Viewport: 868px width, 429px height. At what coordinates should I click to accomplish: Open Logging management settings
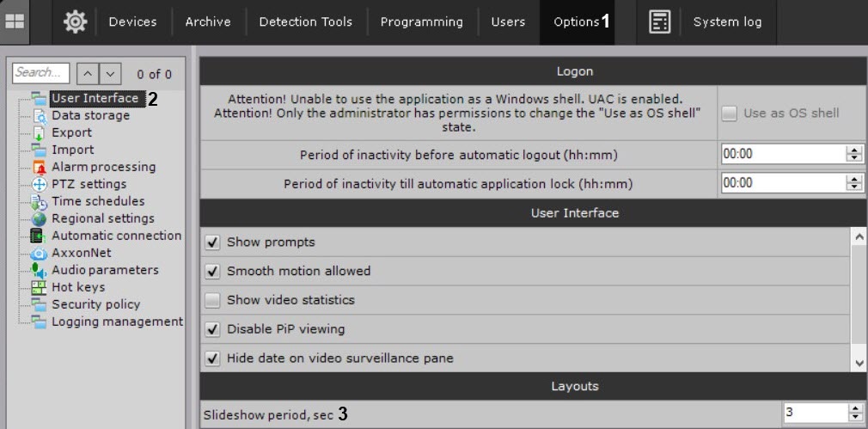117,322
